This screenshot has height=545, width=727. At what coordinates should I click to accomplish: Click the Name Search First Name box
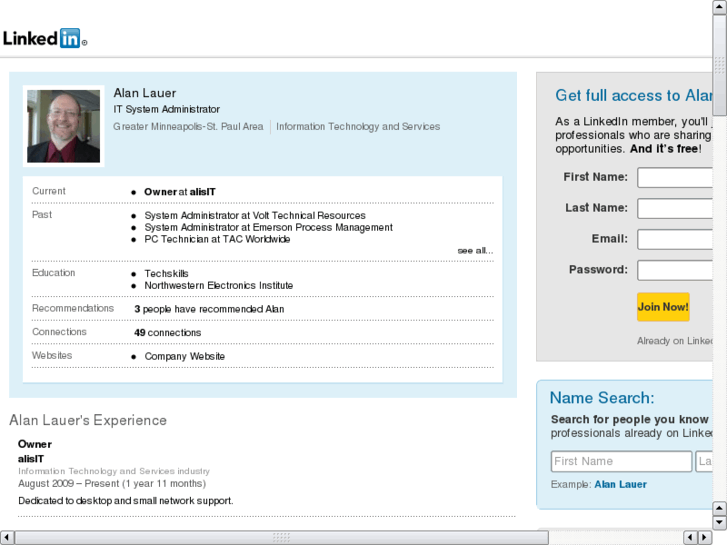(x=621, y=461)
